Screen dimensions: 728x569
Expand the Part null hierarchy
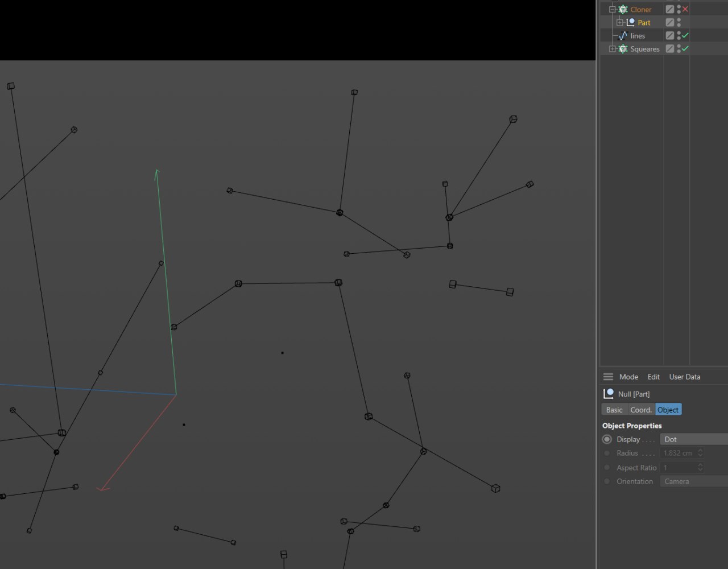click(620, 22)
